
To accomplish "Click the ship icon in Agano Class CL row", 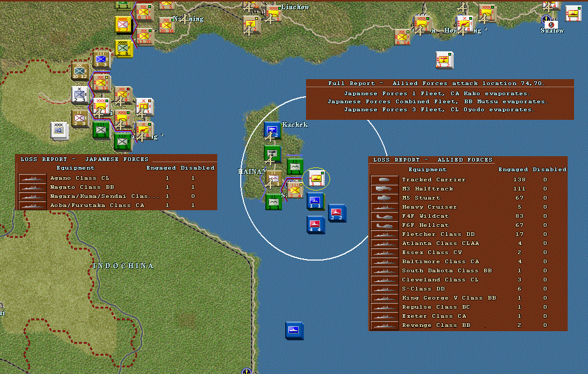I will [32, 178].
